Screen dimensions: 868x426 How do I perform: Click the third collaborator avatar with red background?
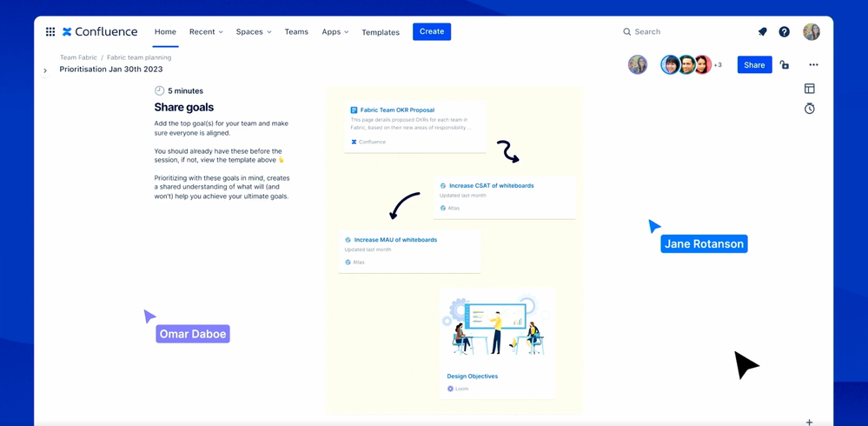703,65
